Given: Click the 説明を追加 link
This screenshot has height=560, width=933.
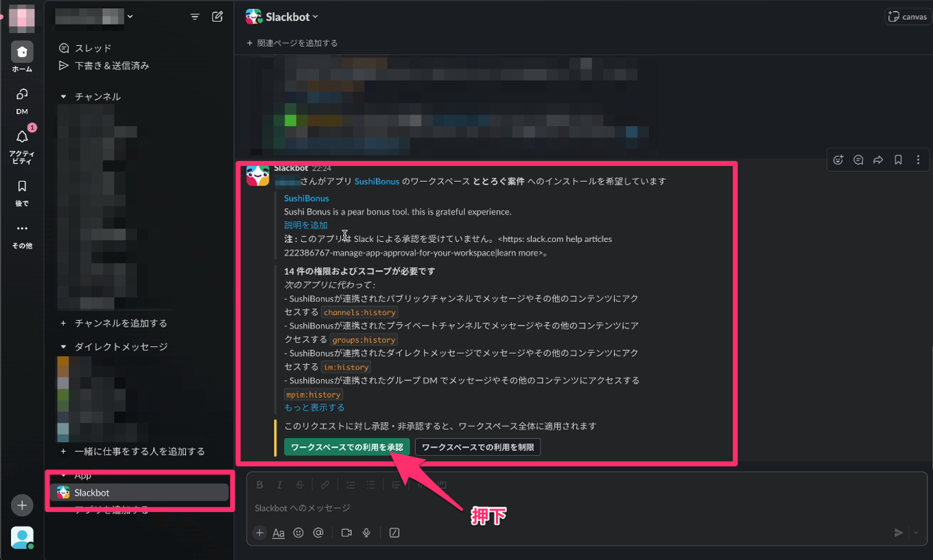Looking at the screenshot, I should 306,225.
